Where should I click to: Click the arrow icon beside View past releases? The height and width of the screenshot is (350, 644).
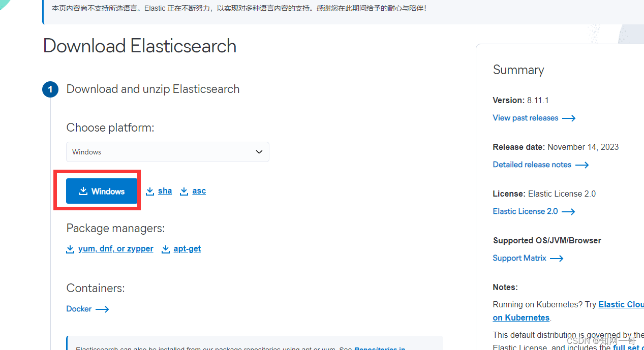point(569,118)
